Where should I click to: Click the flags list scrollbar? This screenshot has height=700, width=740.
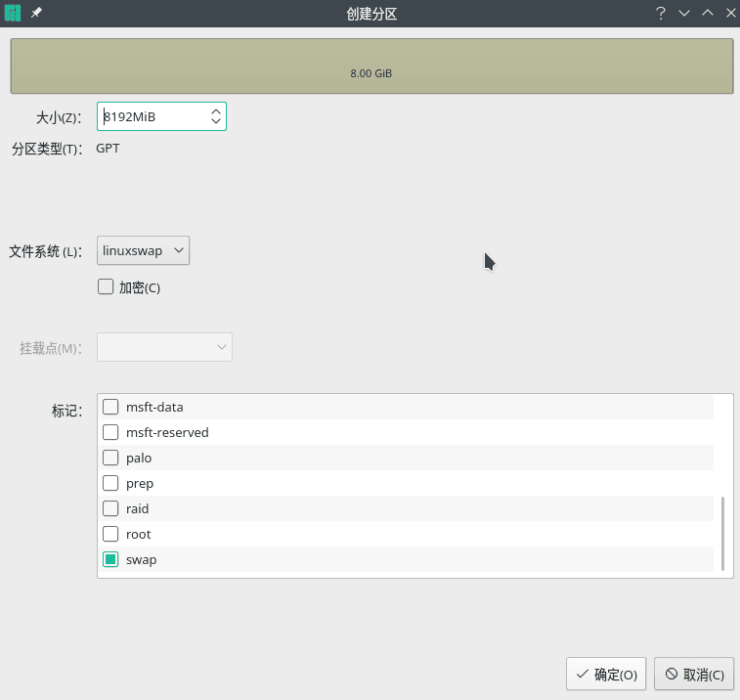pyautogui.click(x=722, y=533)
